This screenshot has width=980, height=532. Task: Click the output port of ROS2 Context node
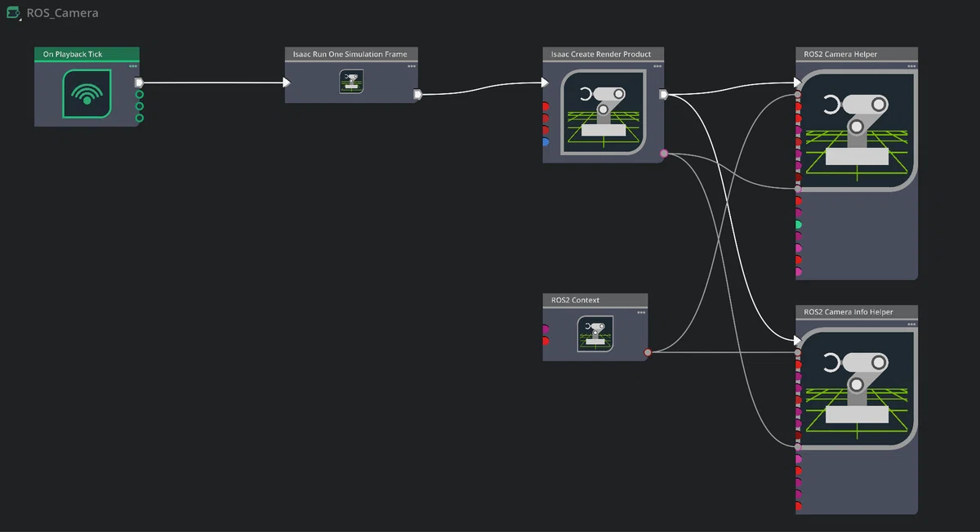pos(648,352)
